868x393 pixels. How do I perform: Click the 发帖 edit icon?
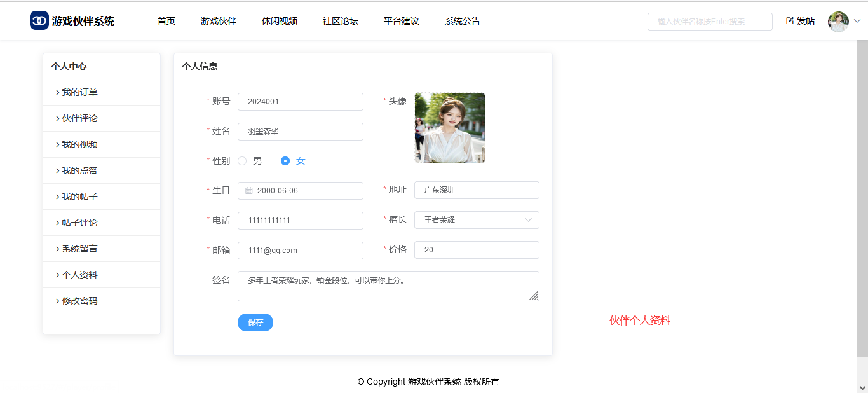[x=790, y=21]
